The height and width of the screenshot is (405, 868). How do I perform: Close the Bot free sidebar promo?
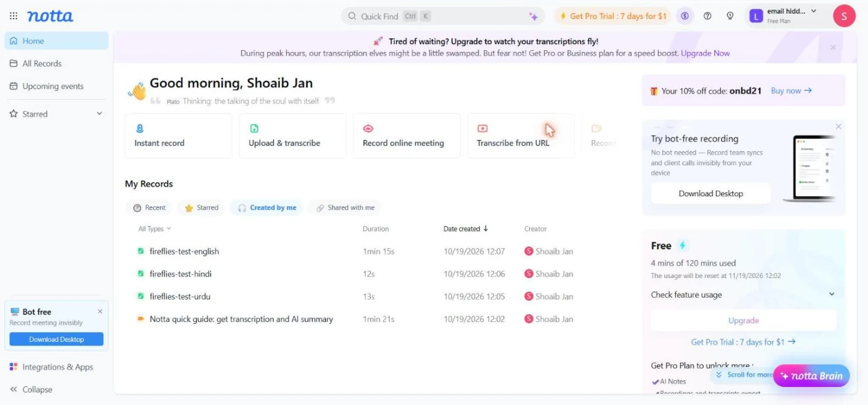point(100,311)
